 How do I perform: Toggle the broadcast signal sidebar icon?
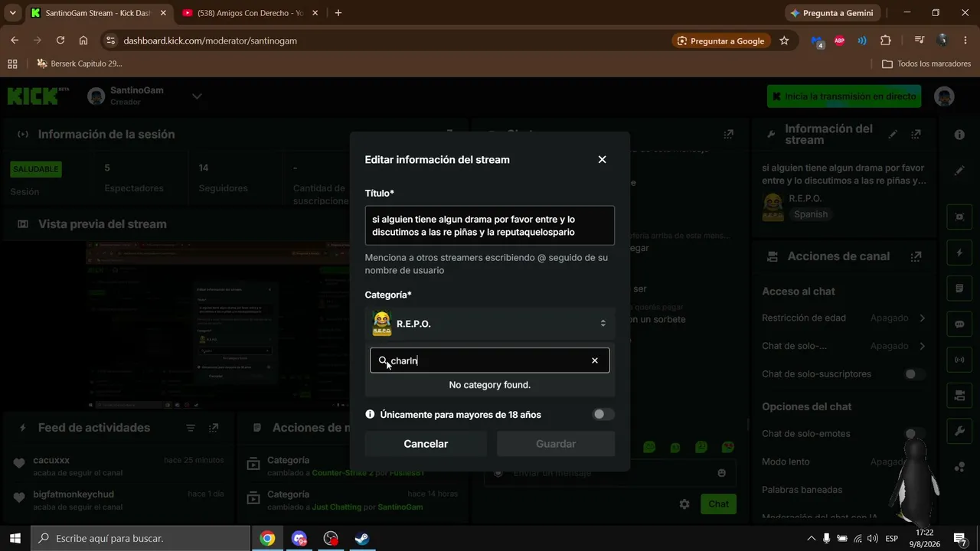click(x=959, y=360)
